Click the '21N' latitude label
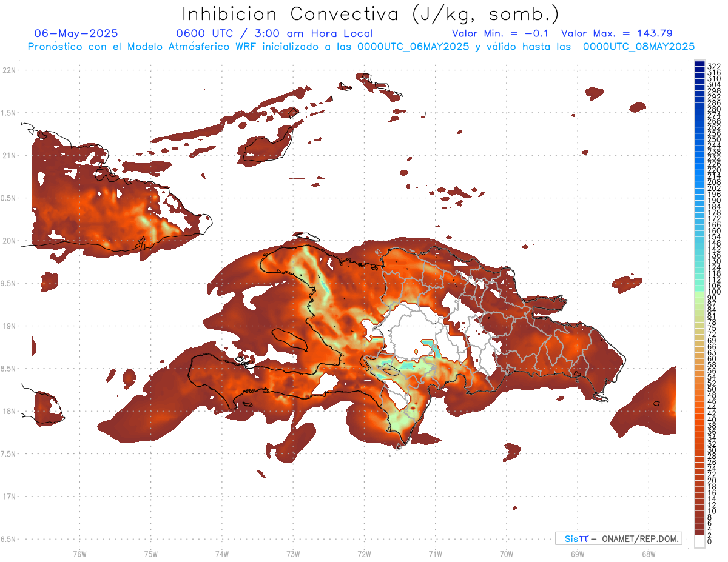Viewport: 728px width, 562px height. tap(8, 155)
